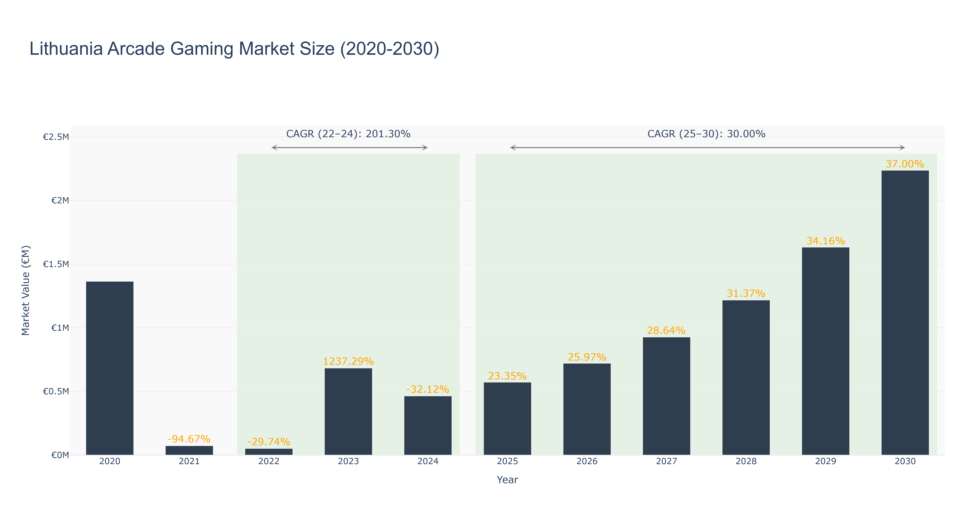
Task: Click the '2027' x-axis tick label
Action: coord(667,461)
